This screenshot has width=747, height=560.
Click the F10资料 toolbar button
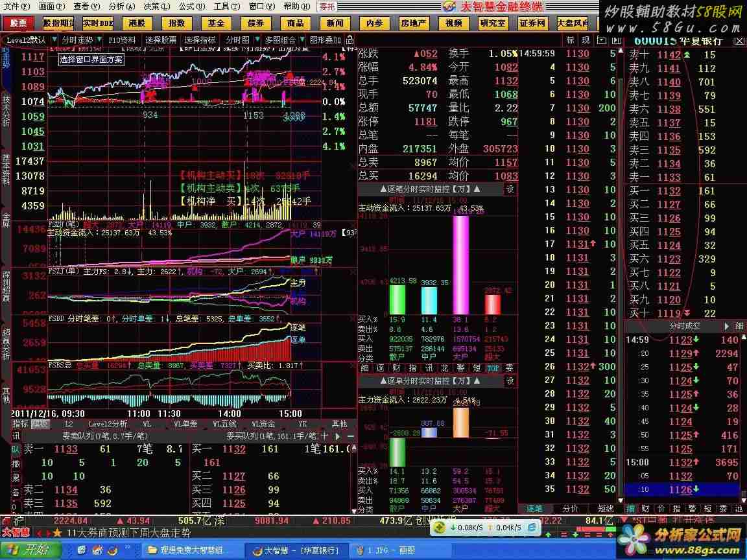click(122, 40)
